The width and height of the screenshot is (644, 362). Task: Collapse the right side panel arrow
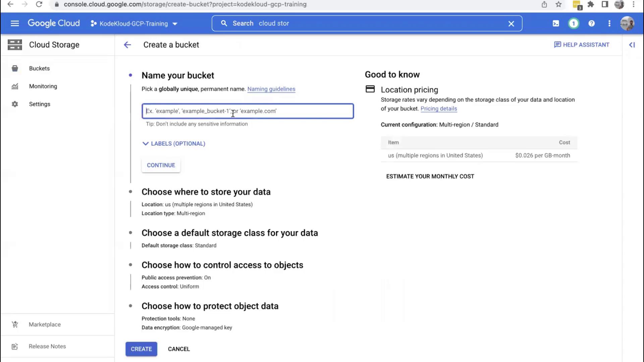[x=632, y=45]
